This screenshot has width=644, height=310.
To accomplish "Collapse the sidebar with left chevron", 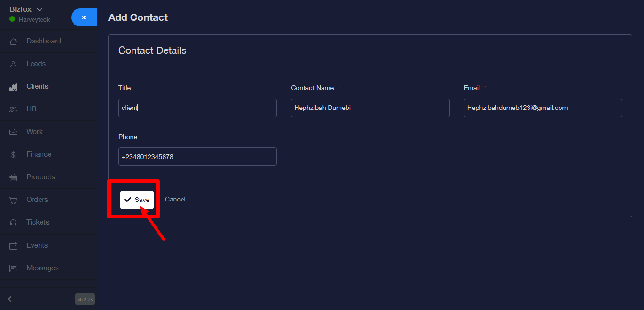I will tap(10, 299).
